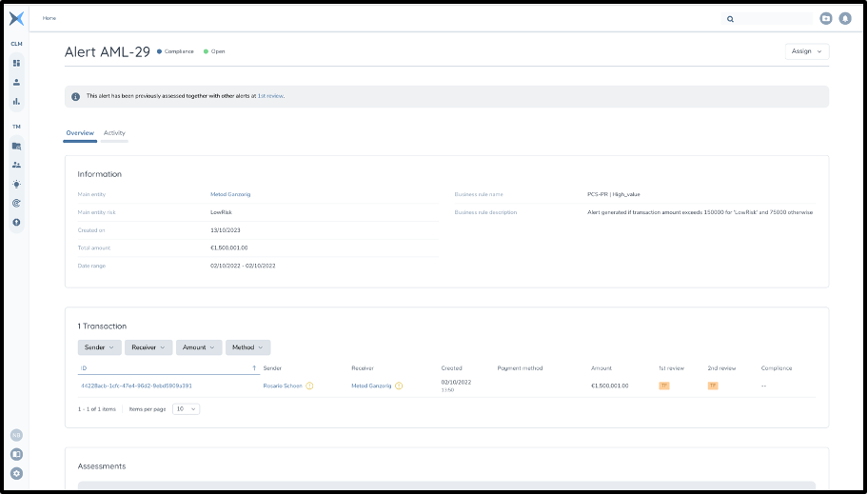Image resolution: width=868 pixels, height=495 pixels.
Task: Click the notification bell icon
Action: click(x=845, y=18)
